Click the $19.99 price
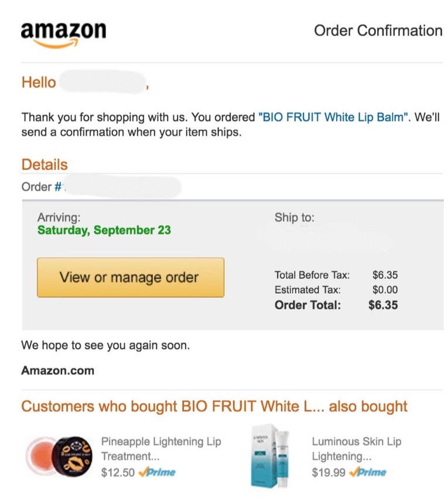 pyautogui.click(x=328, y=472)
